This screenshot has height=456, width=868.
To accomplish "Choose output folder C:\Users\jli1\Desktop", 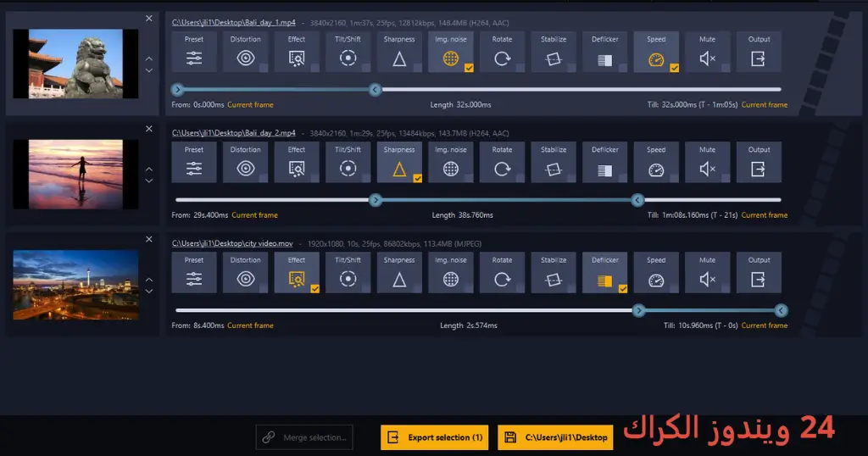I will [555, 437].
